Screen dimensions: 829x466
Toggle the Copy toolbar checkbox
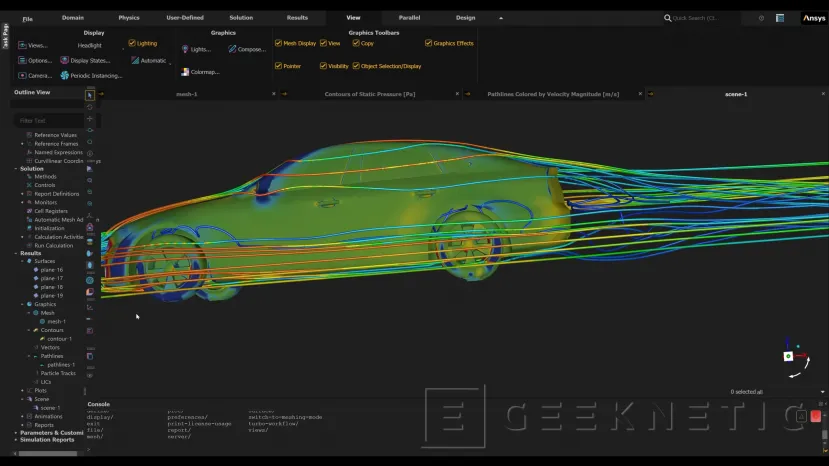(356, 43)
